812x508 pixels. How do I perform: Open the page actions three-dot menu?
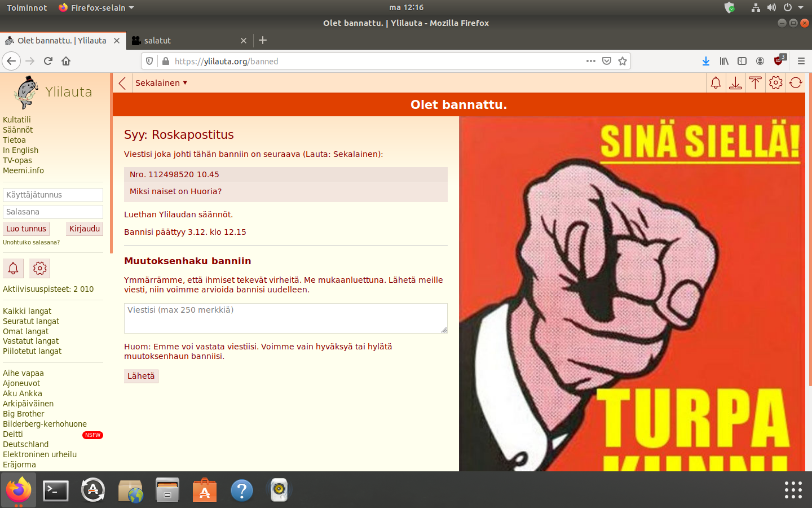(x=590, y=61)
